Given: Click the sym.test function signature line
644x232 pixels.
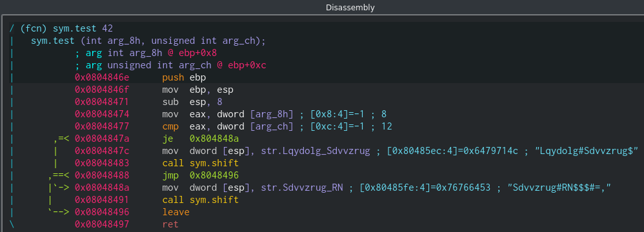Looking at the screenshot, I should point(148,41).
